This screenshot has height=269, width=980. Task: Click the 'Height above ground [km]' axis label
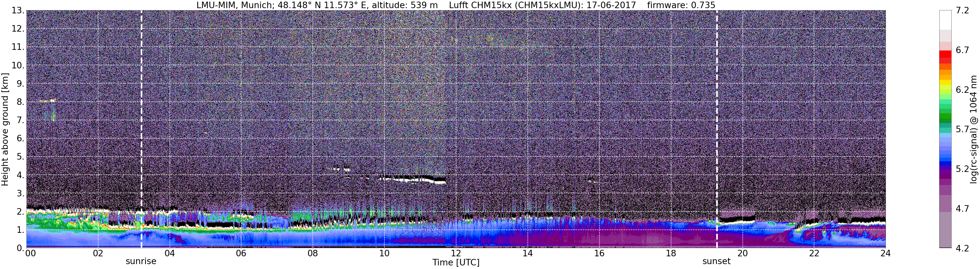tap(5, 129)
